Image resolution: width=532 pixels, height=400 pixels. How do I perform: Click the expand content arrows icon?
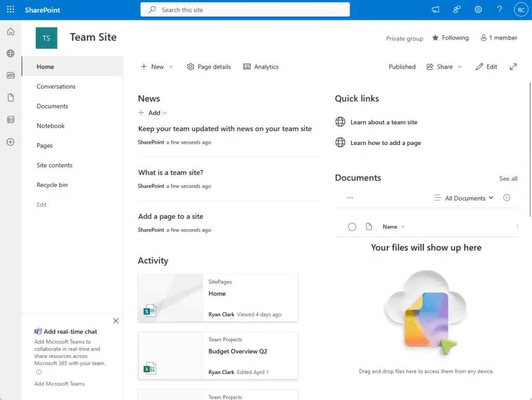click(x=513, y=67)
